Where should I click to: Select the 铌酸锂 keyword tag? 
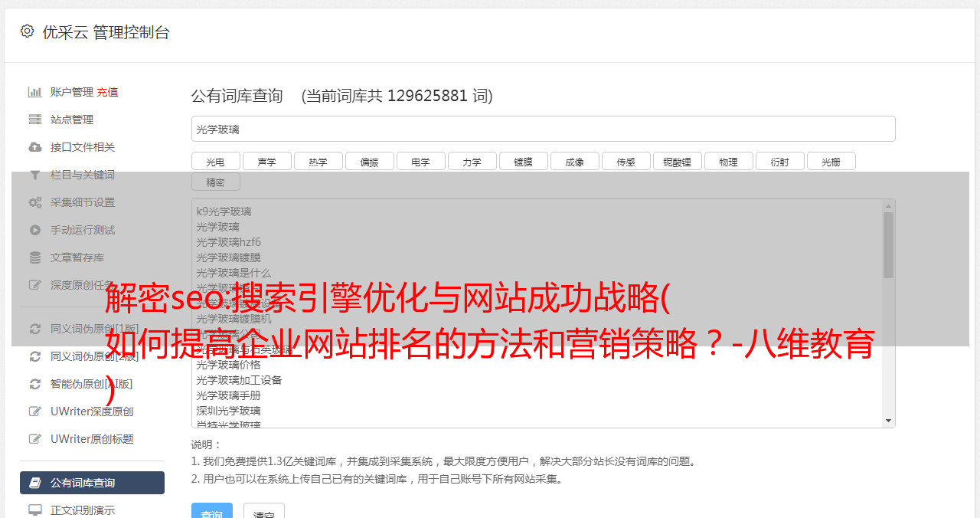pyautogui.click(x=677, y=161)
